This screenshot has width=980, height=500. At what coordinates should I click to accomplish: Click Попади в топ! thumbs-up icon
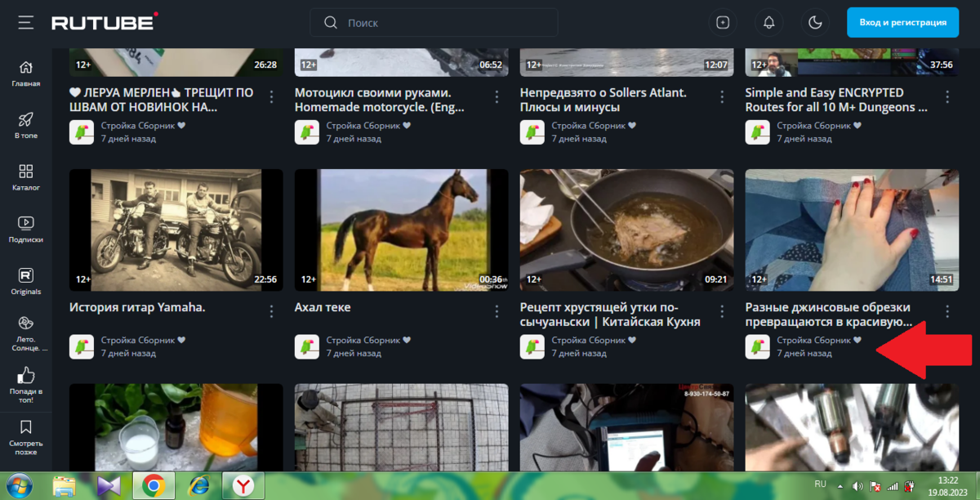click(x=26, y=375)
